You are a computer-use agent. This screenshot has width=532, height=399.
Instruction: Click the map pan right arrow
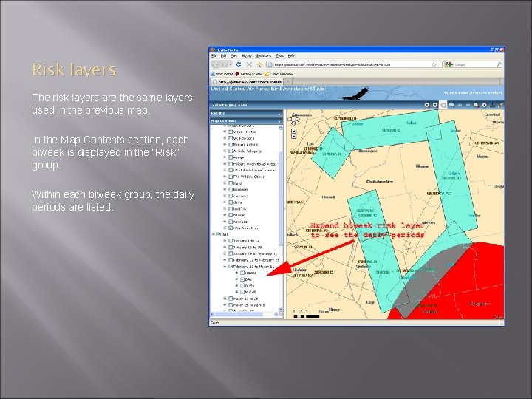(x=298, y=120)
